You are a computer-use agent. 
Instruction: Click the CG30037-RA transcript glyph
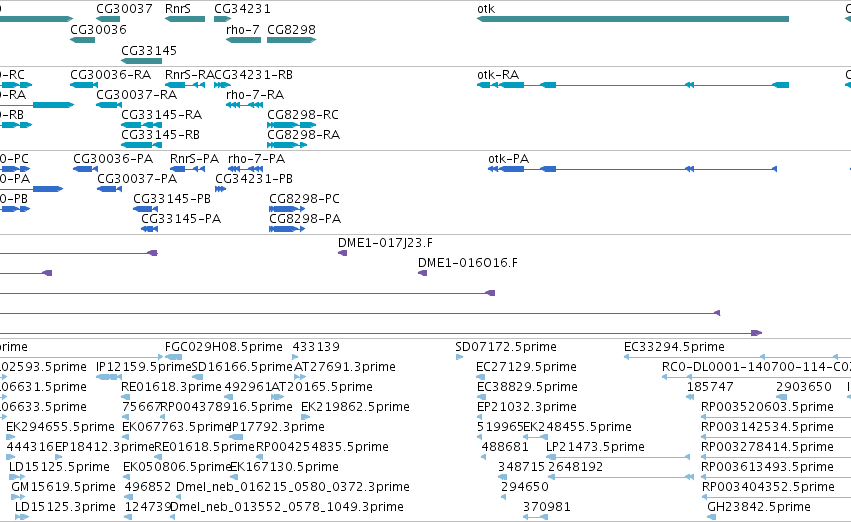pos(109,105)
